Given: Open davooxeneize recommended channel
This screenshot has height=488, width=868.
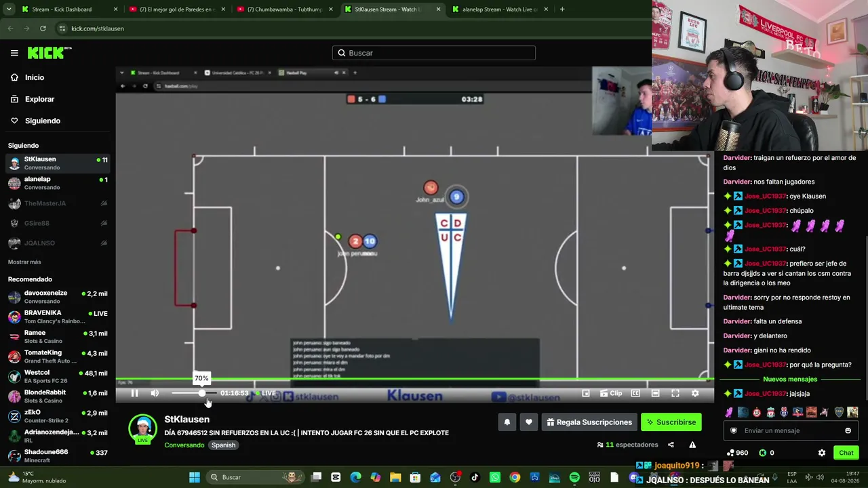Looking at the screenshot, I should [x=57, y=297].
